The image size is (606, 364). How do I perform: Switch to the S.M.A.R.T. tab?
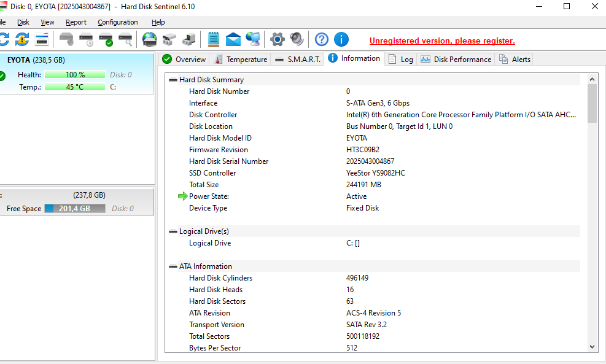pyautogui.click(x=298, y=60)
